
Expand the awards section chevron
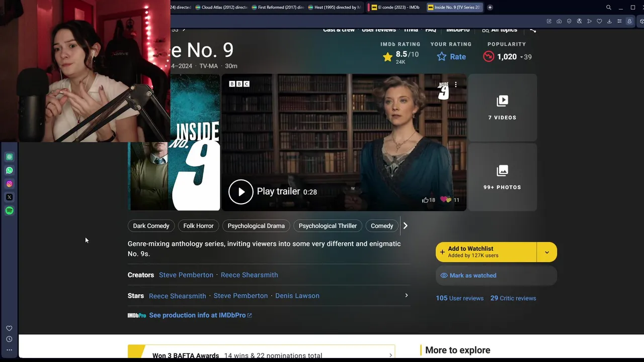coord(390,355)
